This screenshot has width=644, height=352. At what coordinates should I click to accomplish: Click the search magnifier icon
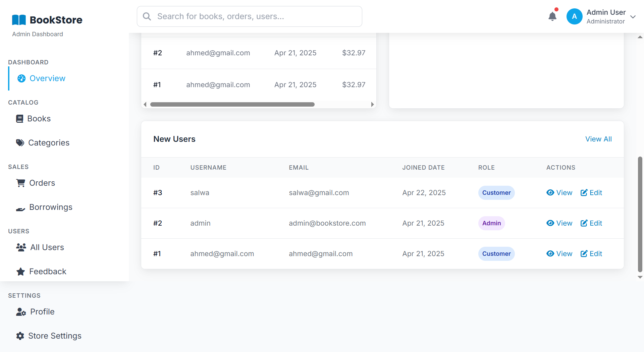147,16
